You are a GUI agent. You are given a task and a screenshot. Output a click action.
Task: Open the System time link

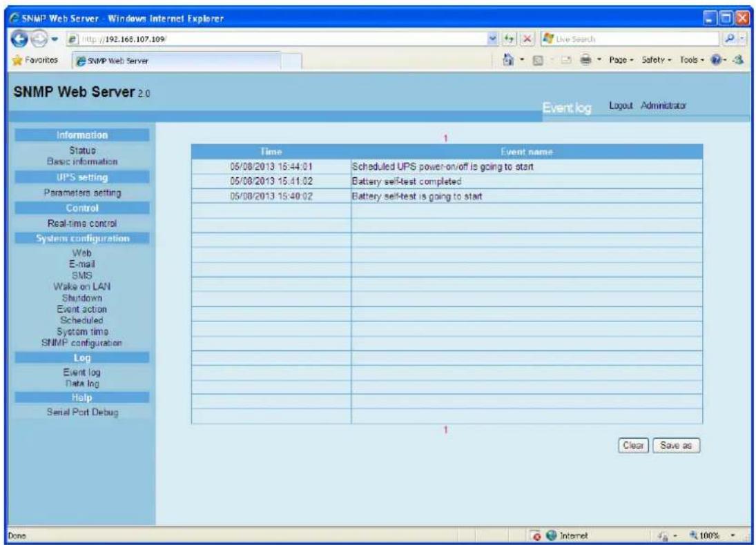click(82, 332)
